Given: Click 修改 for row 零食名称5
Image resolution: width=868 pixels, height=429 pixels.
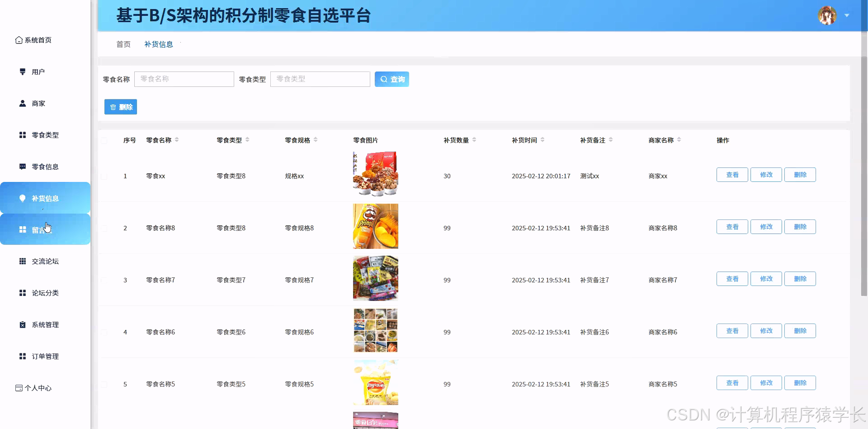Looking at the screenshot, I should click(766, 383).
